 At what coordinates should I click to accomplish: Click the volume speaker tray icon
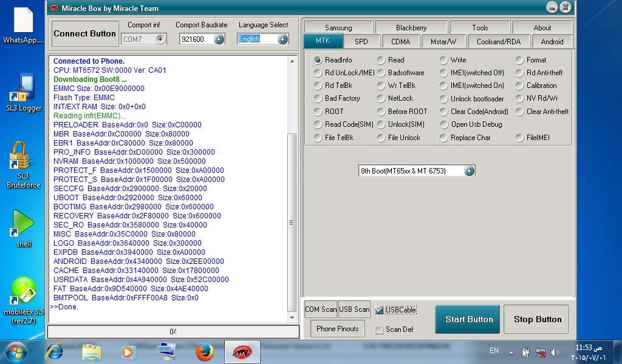pos(555,352)
